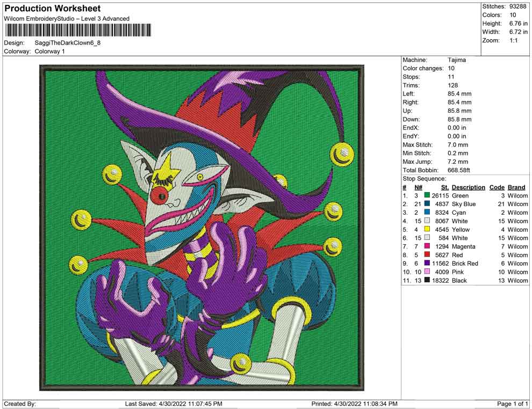The width and height of the screenshot is (532, 409).
Task: Click the white swatch with 584 stitches
Action: tap(427, 238)
